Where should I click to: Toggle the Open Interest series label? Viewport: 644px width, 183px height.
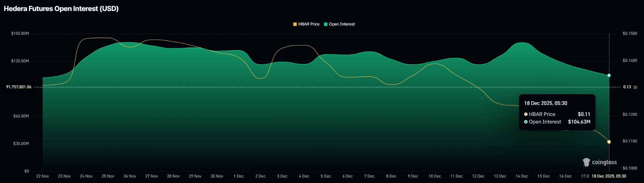coord(342,24)
